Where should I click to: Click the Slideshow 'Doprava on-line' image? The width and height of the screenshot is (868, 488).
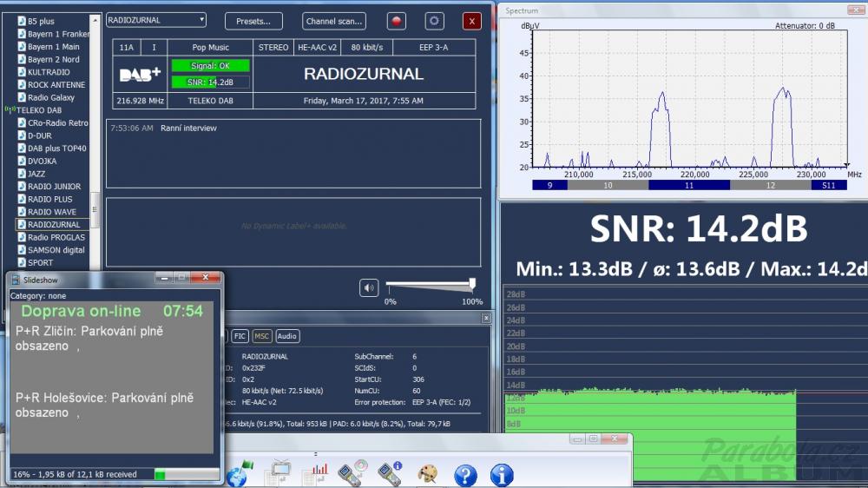point(112,377)
